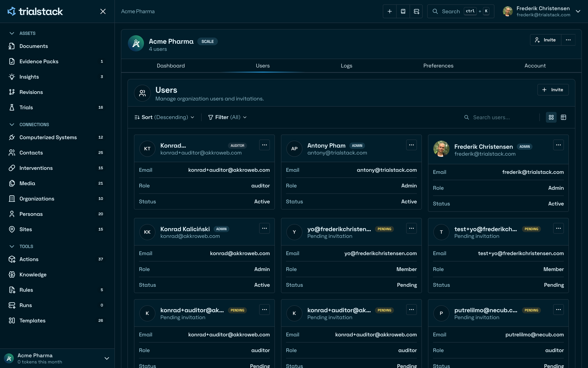Open options menu on Konrad Kaliciński card
This screenshot has height=368, width=588.
point(264,228)
